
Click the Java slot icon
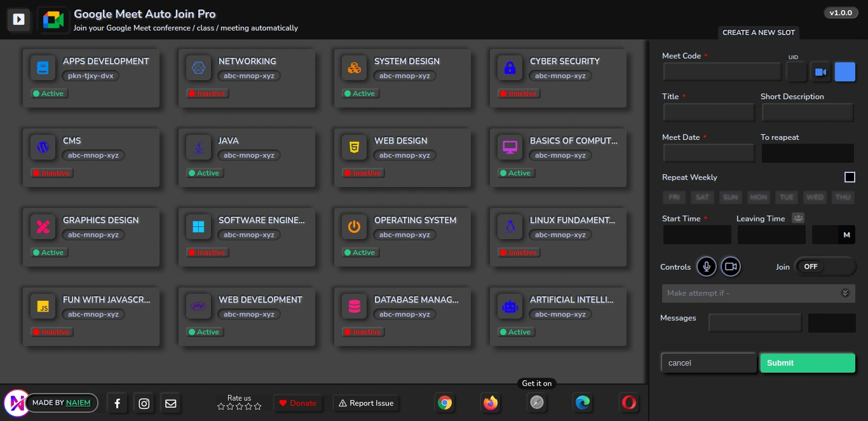(x=198, y=148)
